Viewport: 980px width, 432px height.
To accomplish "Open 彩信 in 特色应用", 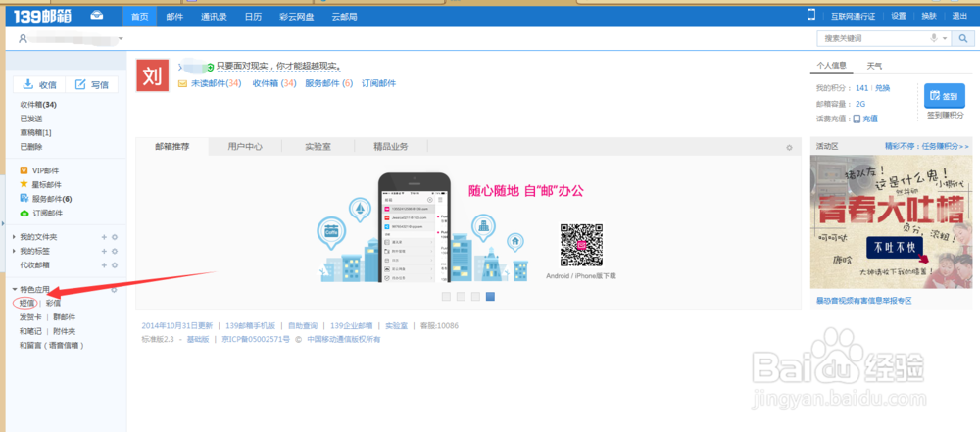I will click(53, 304).
